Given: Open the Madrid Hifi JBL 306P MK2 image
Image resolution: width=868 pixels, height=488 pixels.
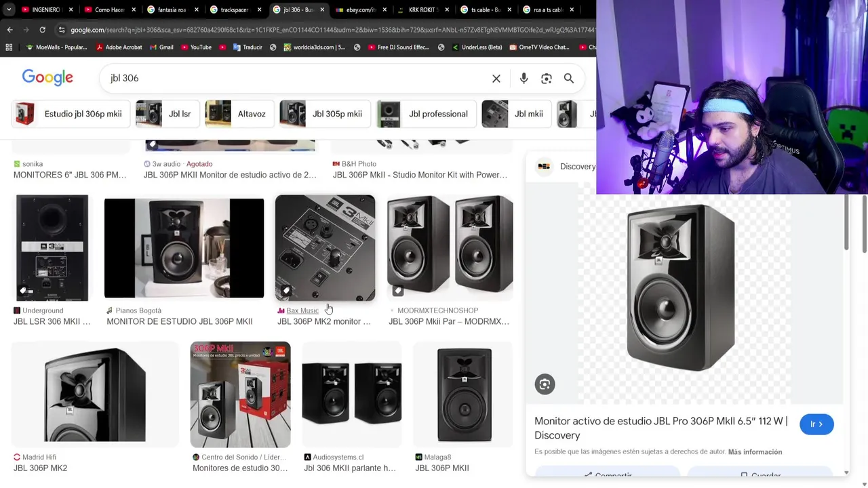Looking at the screenshot, I should [x=95, y=395].
